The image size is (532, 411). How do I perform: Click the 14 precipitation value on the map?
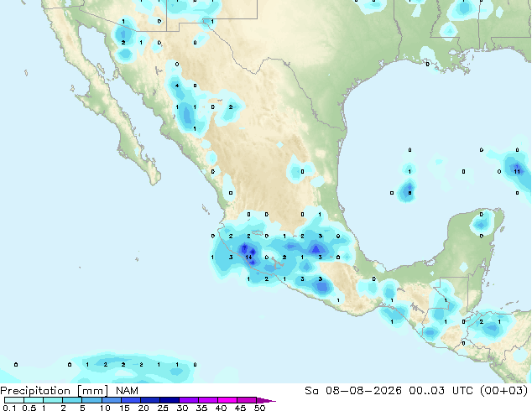[248, 258]
